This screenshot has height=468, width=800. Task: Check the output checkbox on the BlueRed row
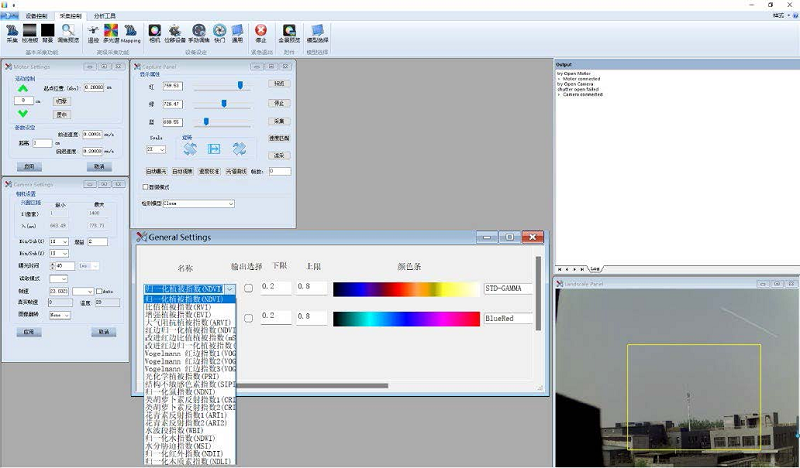point(249,318)
